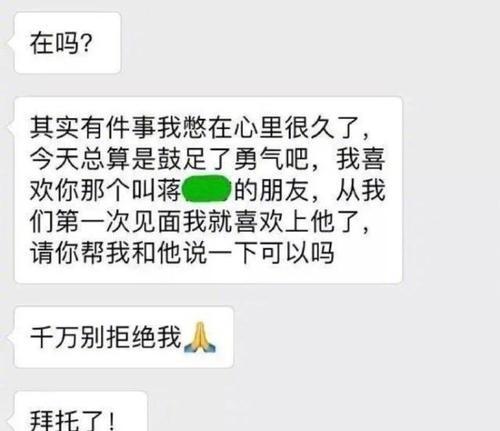
Task: Click the pointer tail of the "在吗?" bubble
Action: tap(11, 43)
